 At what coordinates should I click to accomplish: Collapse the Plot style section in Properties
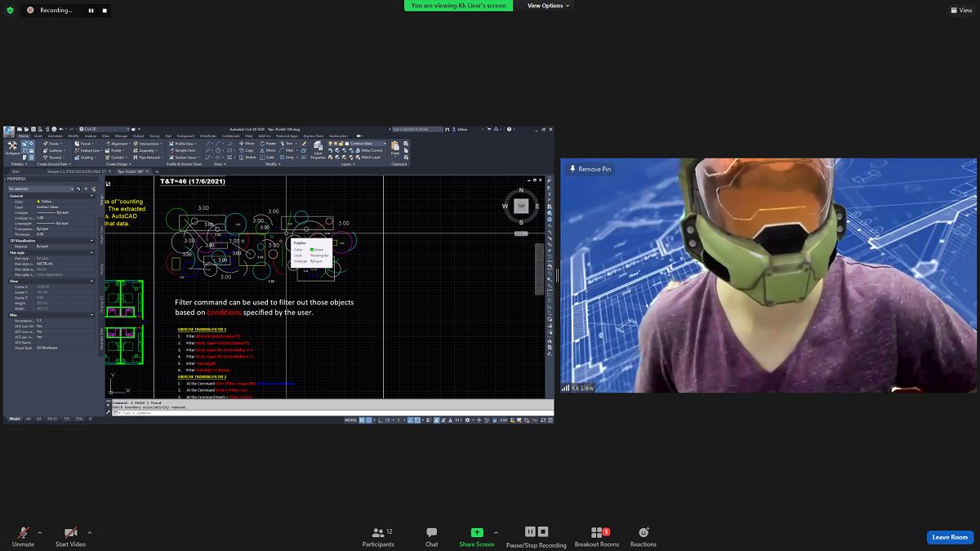click(x=91, y=252)
